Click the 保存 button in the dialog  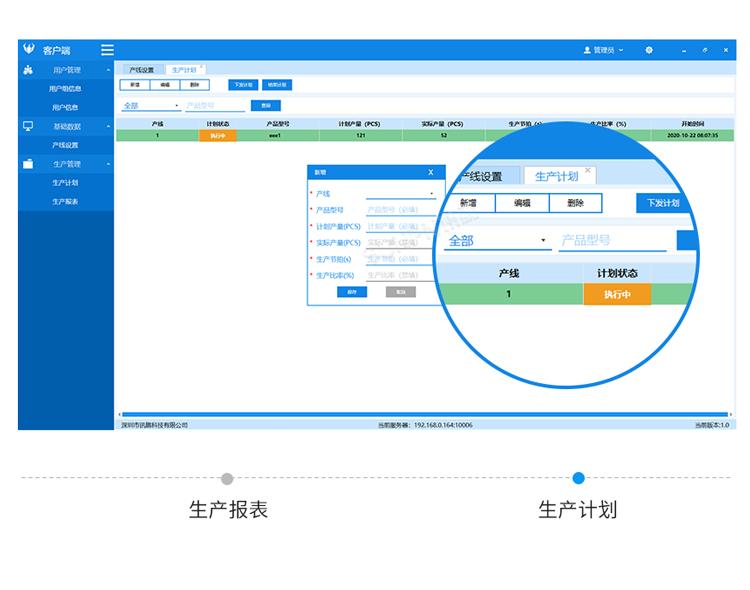[352, 292]
